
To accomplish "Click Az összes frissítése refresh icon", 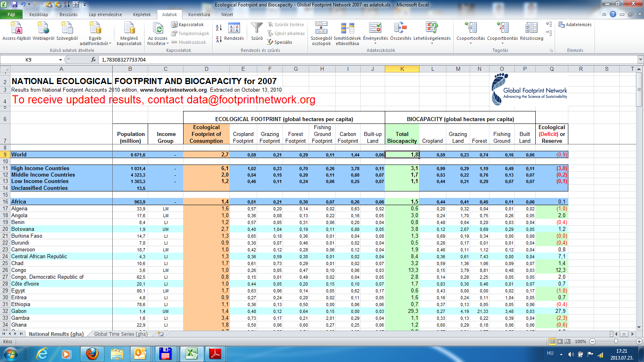I will point(158,28).
